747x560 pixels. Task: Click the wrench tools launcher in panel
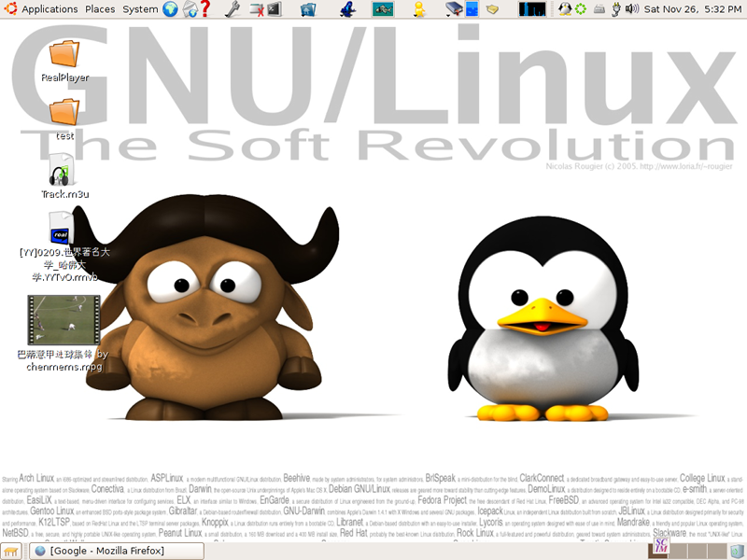[232, 9]
